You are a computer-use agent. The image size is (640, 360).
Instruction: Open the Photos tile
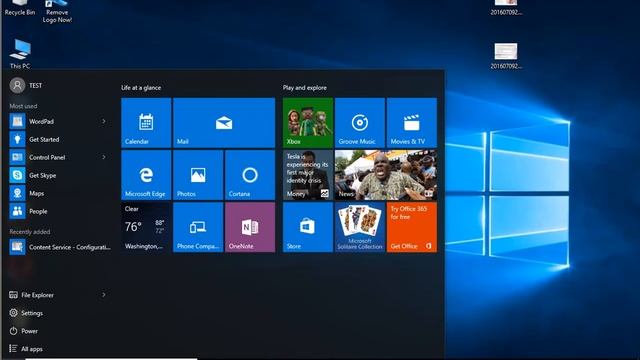[x=198, y=175]
